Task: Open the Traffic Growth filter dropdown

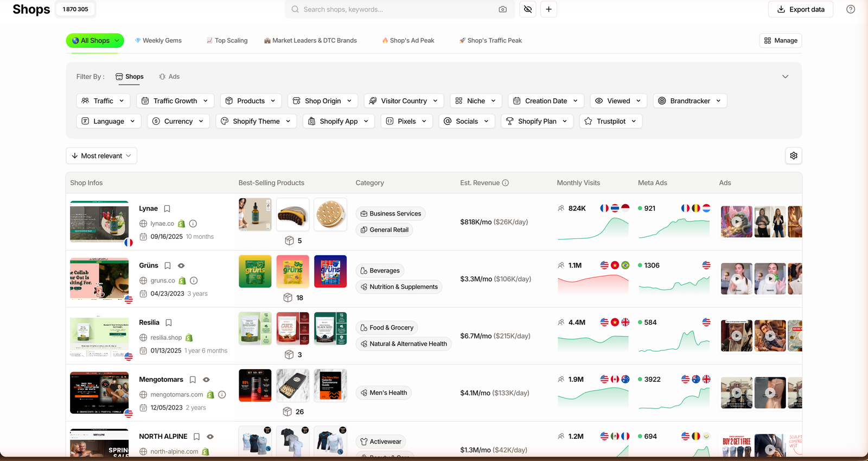Action: [x=175, y=101]
